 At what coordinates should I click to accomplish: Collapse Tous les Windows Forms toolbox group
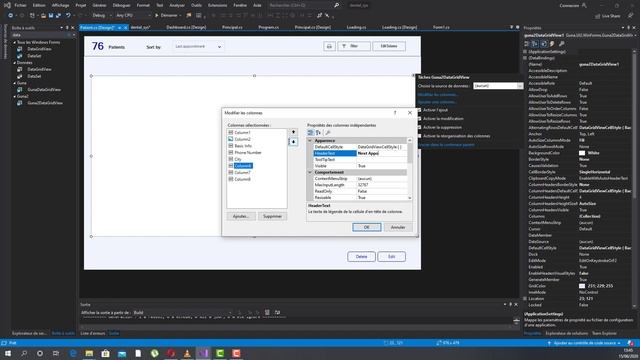coord(15,42)
